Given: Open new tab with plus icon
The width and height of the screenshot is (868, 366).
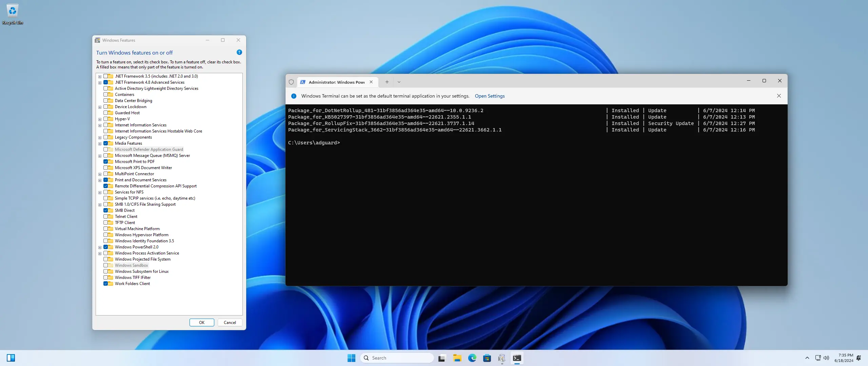Looking at the screenshot, I should click(x=387, y=82).
